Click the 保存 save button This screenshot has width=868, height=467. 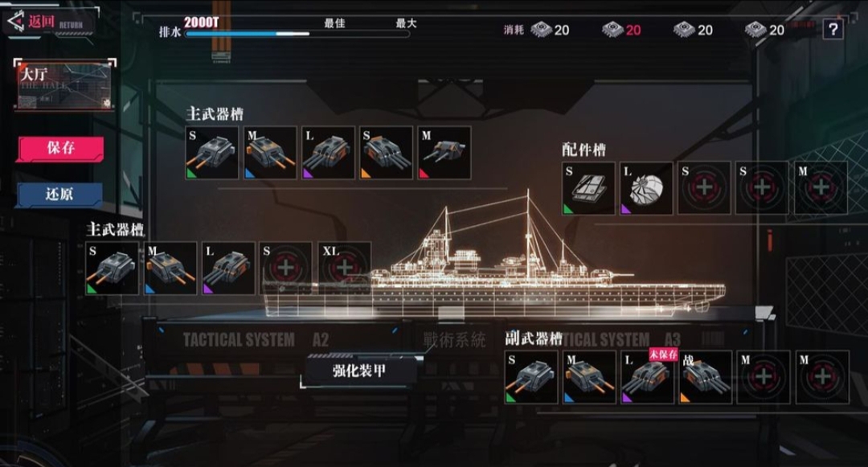pos(60,148)
